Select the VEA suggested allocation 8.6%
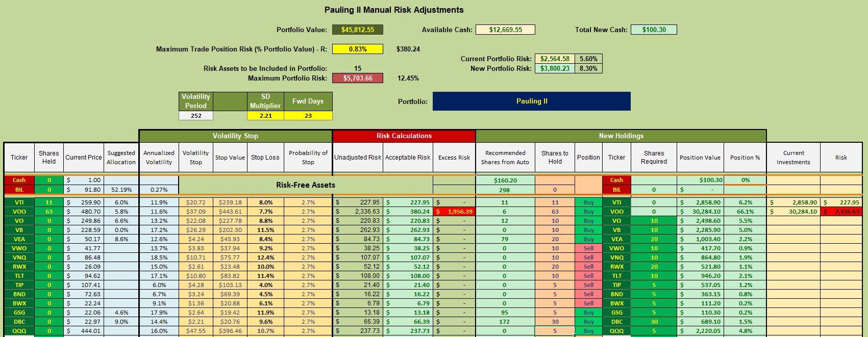868x337 pixels. [121, 239]
